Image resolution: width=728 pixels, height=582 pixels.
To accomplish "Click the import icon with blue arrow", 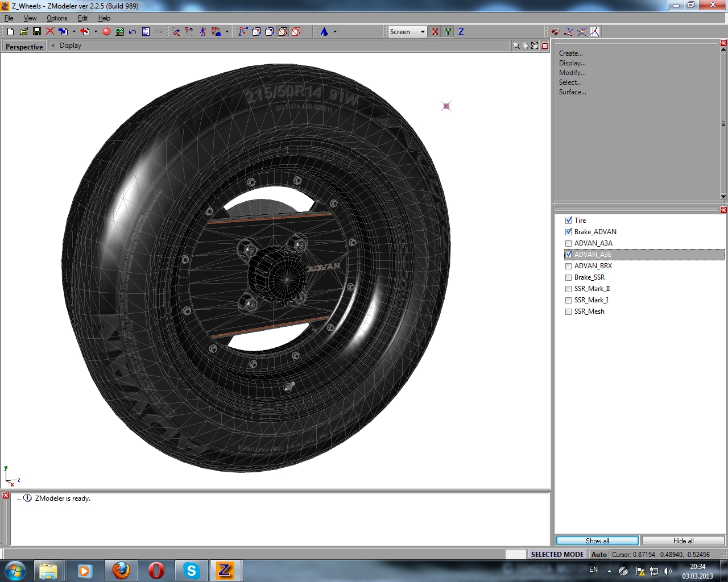I will tap(64, 32).
